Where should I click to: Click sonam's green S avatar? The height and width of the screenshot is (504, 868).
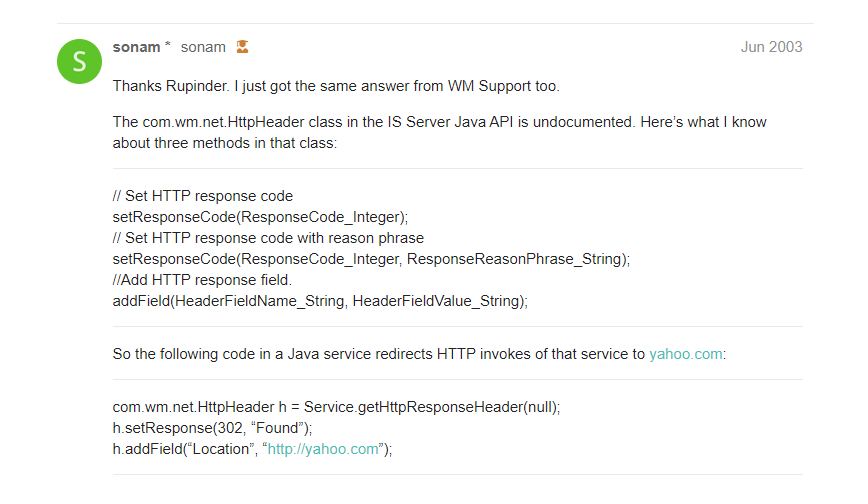pyautogui.click(x=79, y=63)
